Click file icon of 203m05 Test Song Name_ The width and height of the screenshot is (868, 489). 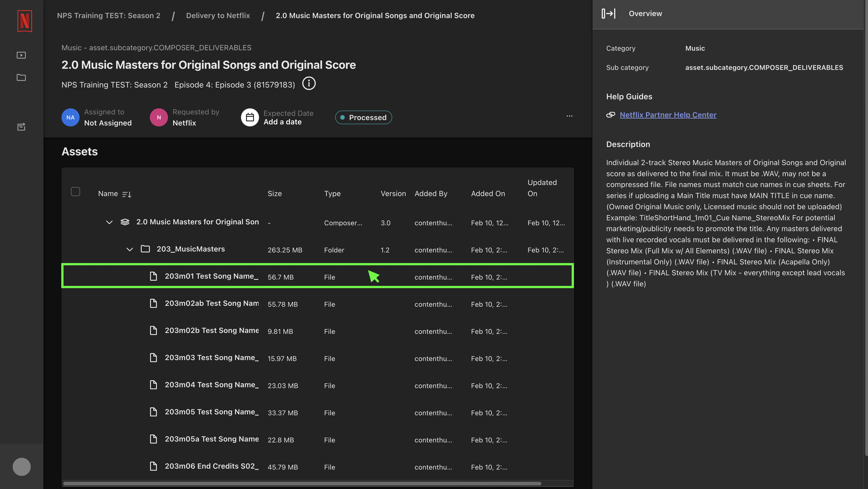[153, 412]
